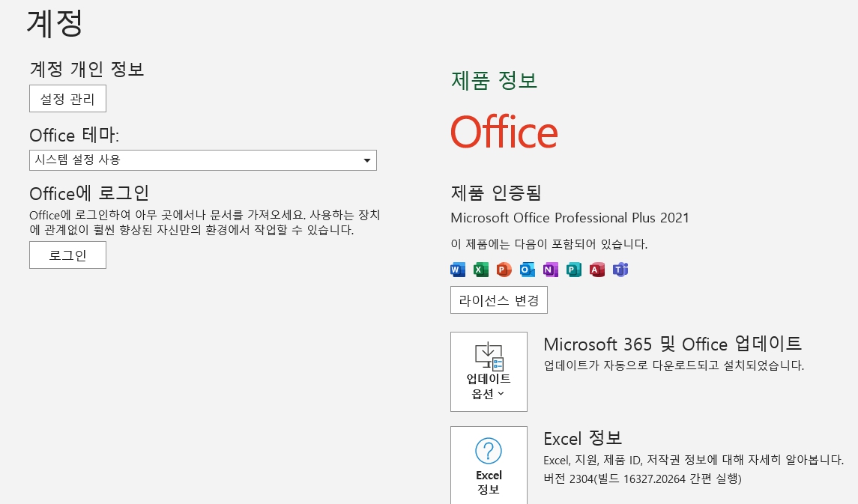
Task: Expand the 업데이트 옵션 menu button
Action: [489, 371]
